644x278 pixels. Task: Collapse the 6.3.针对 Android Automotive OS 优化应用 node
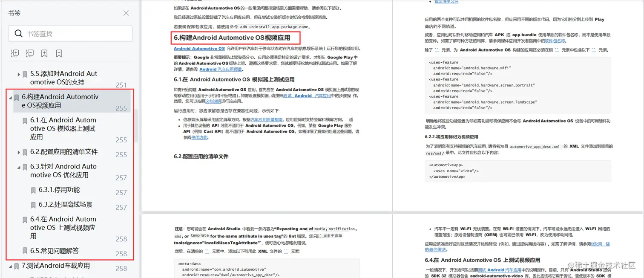tap(19, 167)
